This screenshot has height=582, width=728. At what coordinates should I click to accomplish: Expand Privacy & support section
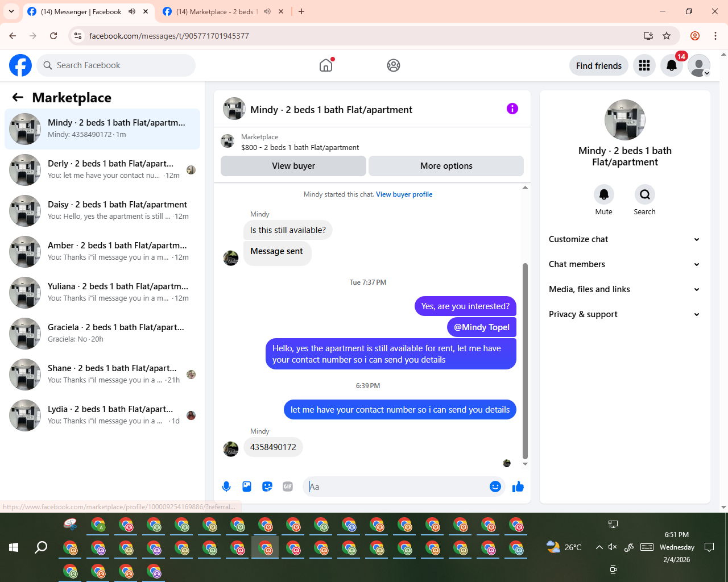click(x=624, y=314)
